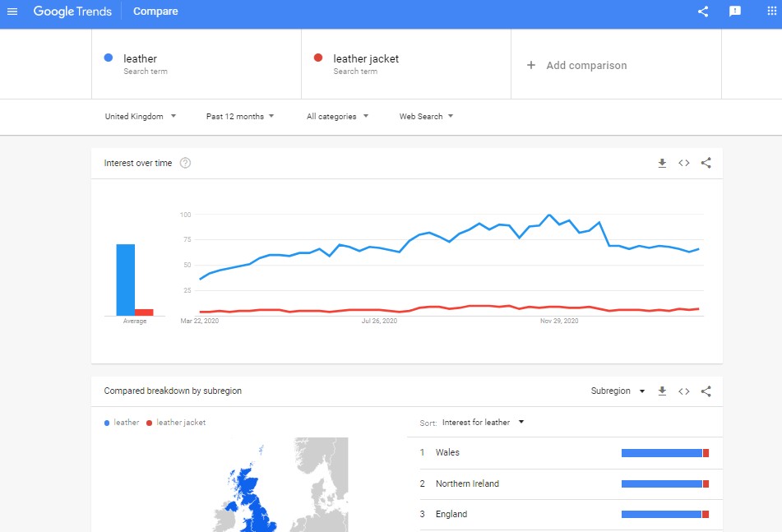
Task: Embed the subregion breakdown chart
Action: click(x=683, y=391)
